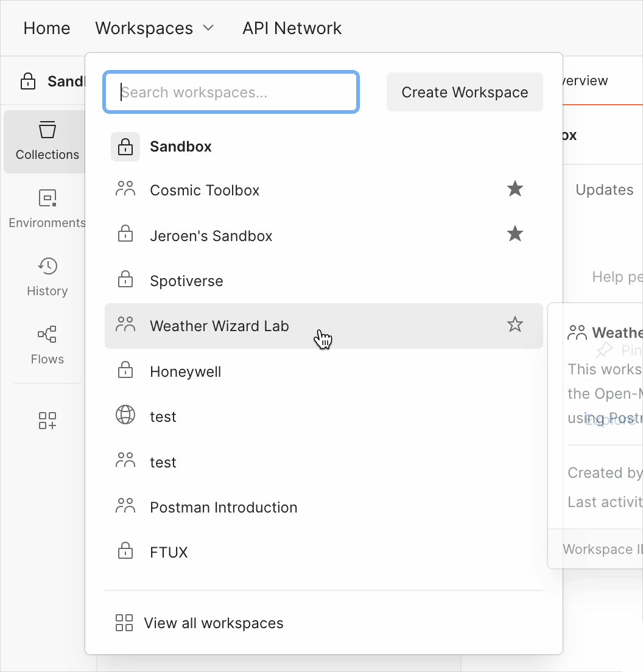Go to the Home page

(47, 29)
